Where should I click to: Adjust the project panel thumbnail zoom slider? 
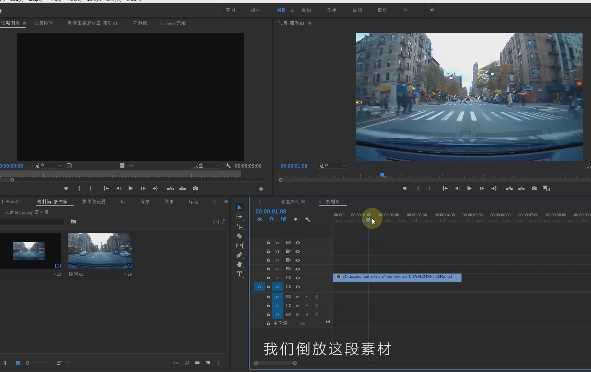tap(38, 363)
